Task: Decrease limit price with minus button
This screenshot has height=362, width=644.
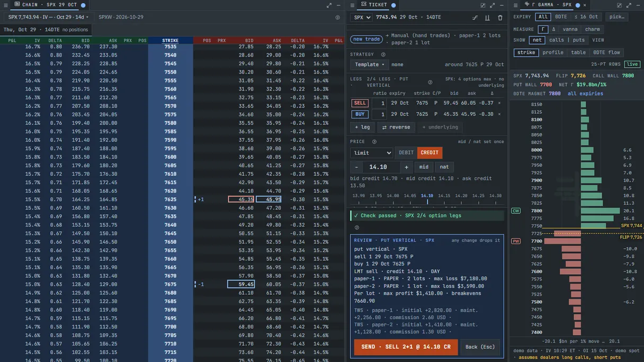Action: pyautogui.click(x=356, y=167)
